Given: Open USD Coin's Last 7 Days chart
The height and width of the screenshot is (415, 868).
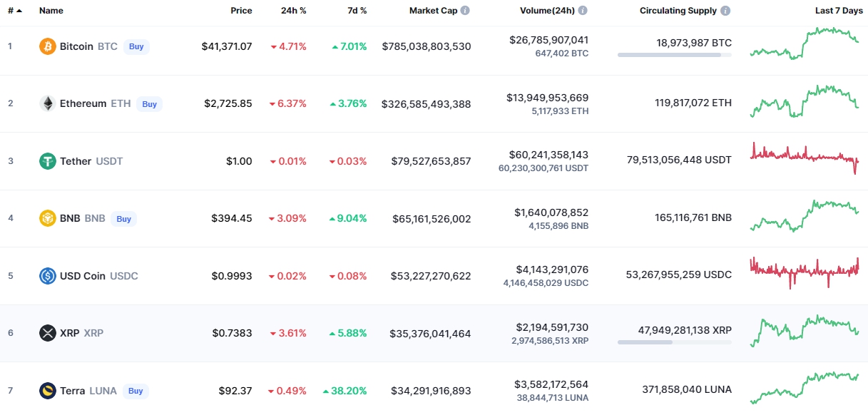Looking at the screenshot, I should coord(805,272).
